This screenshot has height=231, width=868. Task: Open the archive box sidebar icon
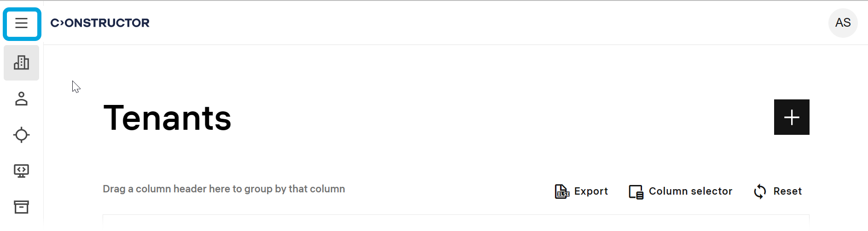(x=22, y=207)
